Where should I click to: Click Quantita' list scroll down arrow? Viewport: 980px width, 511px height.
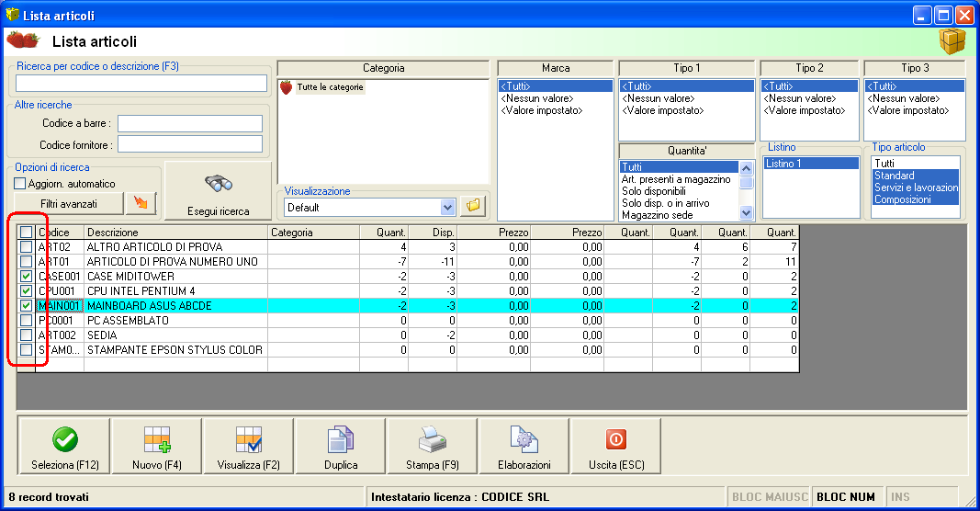(746, 212)
